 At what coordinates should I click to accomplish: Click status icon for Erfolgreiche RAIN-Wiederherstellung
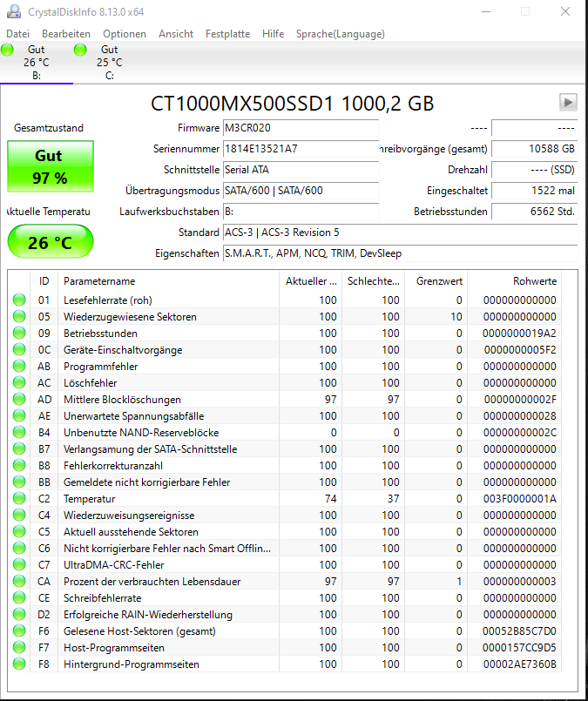19,614
